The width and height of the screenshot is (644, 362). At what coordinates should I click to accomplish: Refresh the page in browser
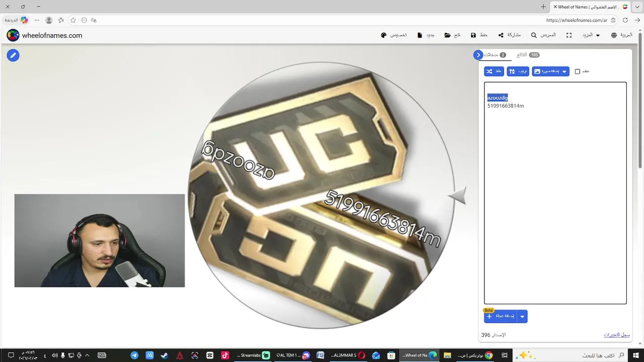coord(625,20)
